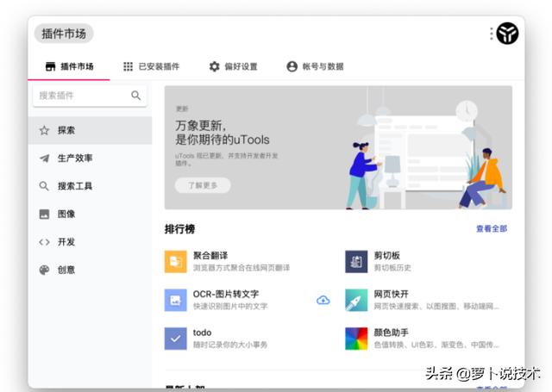Image resolution: width=552 pixels, height=392 pixels.
Task: Click the store icon beside 插件市场
Action: point(50,66)
